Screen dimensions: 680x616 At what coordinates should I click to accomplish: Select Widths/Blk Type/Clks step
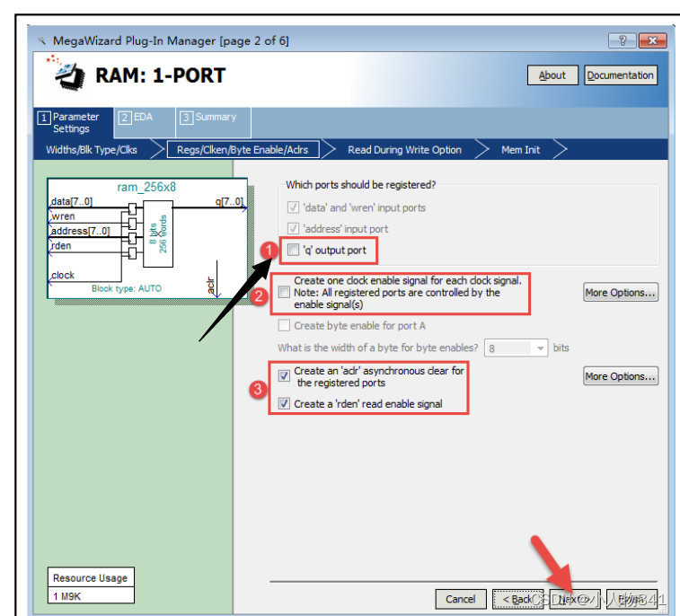pos(92,150)
